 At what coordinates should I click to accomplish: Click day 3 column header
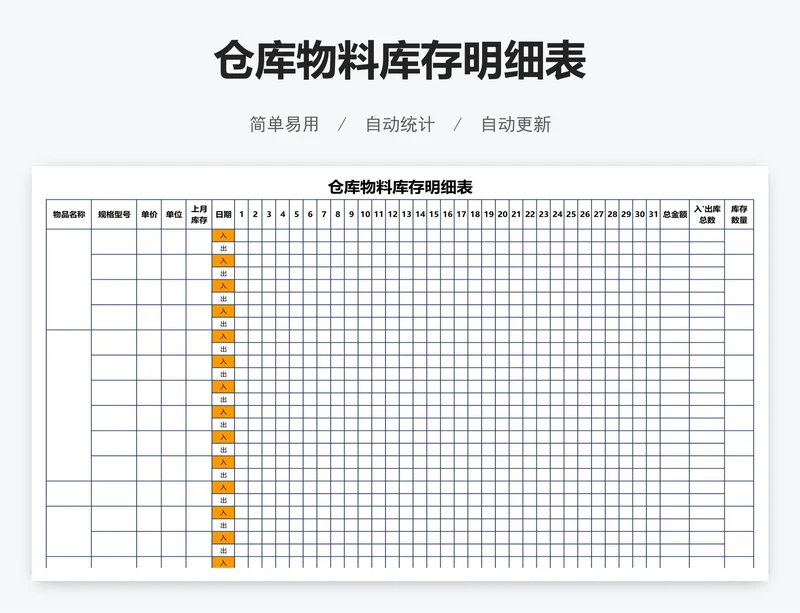pos(269,214)
